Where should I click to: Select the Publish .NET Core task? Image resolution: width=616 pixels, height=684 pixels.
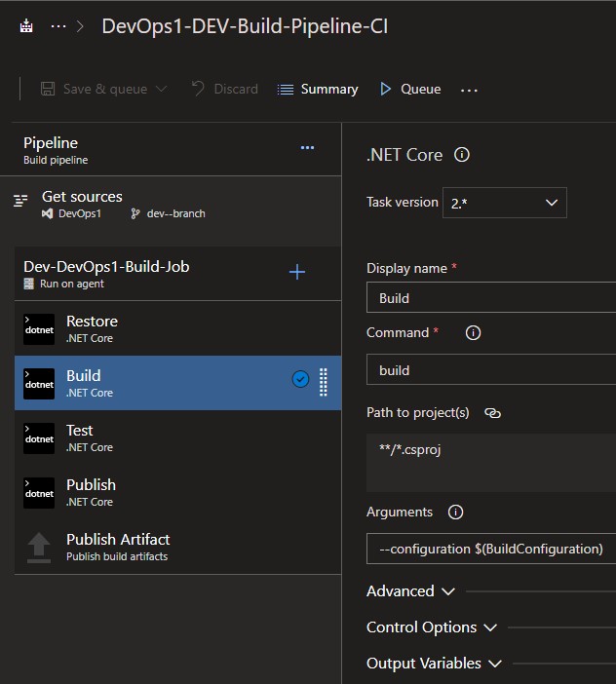pyautogui.click(x=178, y=492)
